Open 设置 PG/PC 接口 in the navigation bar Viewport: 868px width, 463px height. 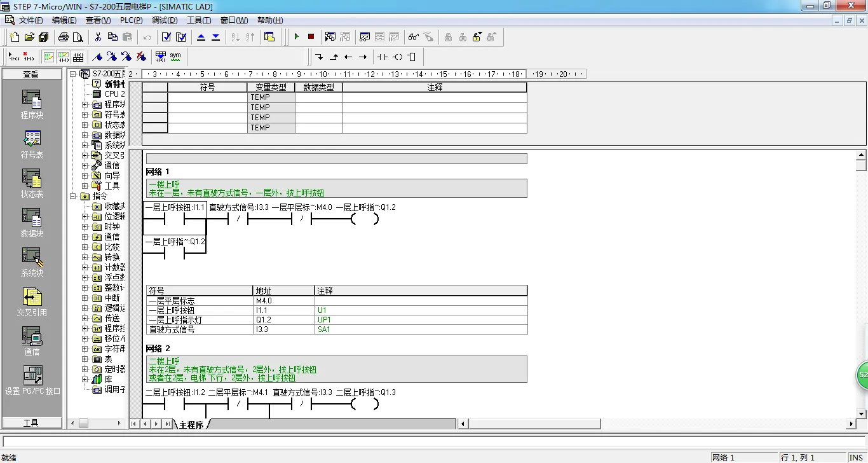(32, 380)
